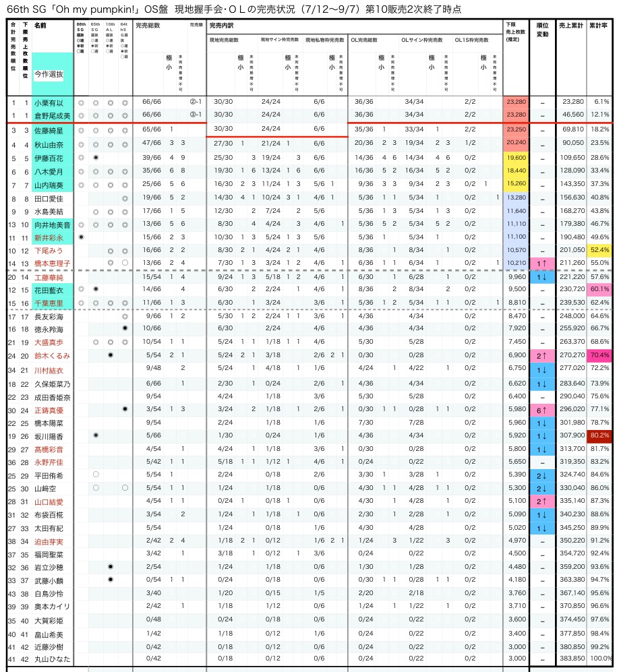Click the filled circle marker for 坂川陽香
Image resolution: width=619 pixels, height=672 pixels.
(96, 436)
